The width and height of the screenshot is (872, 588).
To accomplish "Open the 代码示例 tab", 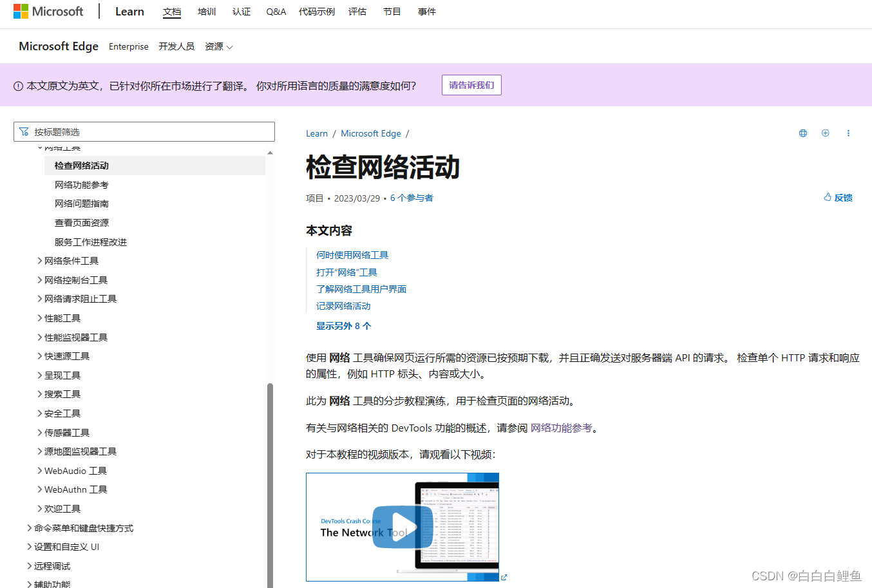I will (x=317, y=12).
